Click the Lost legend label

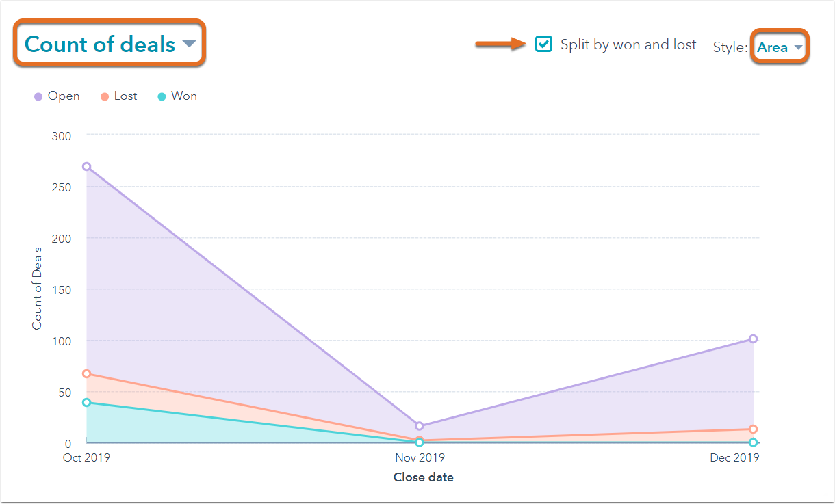pyautogui.click(x=126, y=96)
